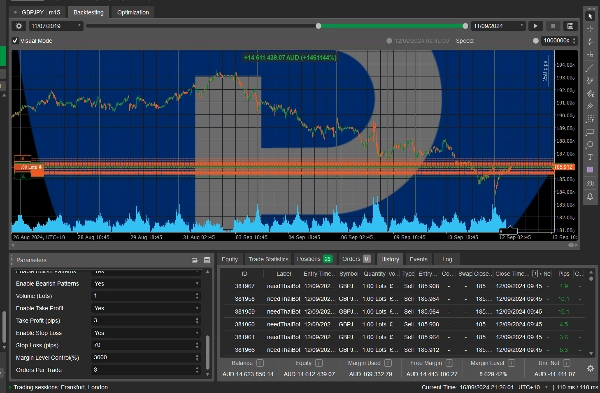This screenshot has width=600, height=393.
Task: Start backtest with the play button
Action: pyautogui.click(x=535, y=26)
